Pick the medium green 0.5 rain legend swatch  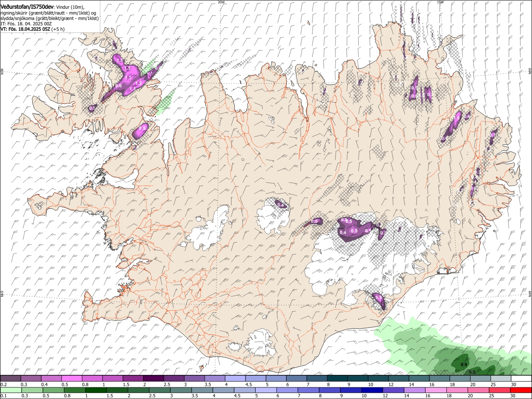click(x=54, y=390)
